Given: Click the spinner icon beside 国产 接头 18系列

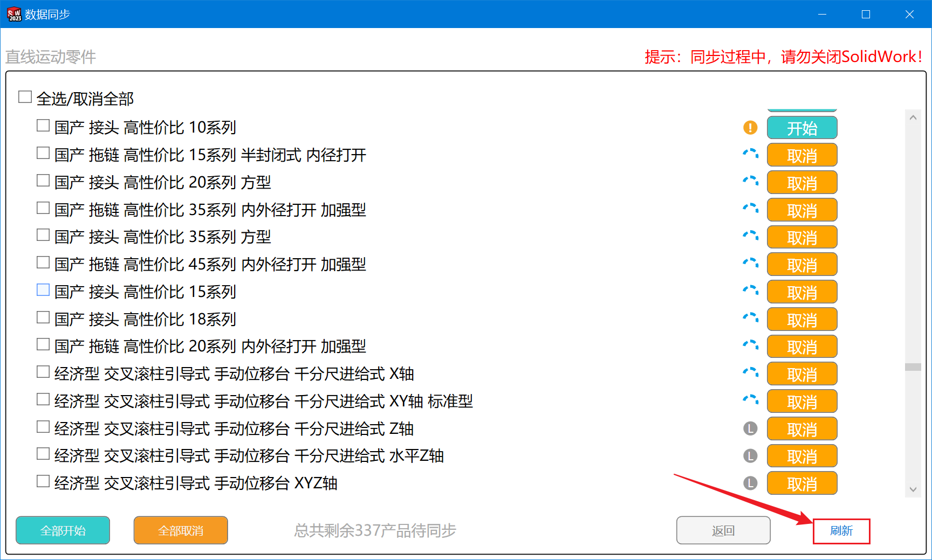Looking at the screenshot, I should (750, 320).
